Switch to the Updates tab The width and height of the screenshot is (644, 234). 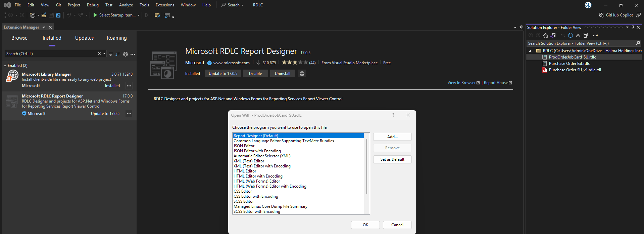point(85,38)
